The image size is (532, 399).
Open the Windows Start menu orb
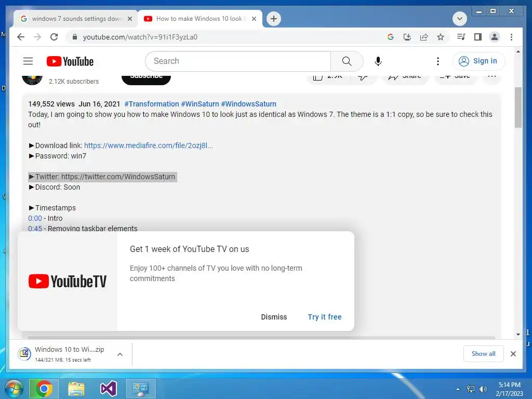(x=14, y=389)
